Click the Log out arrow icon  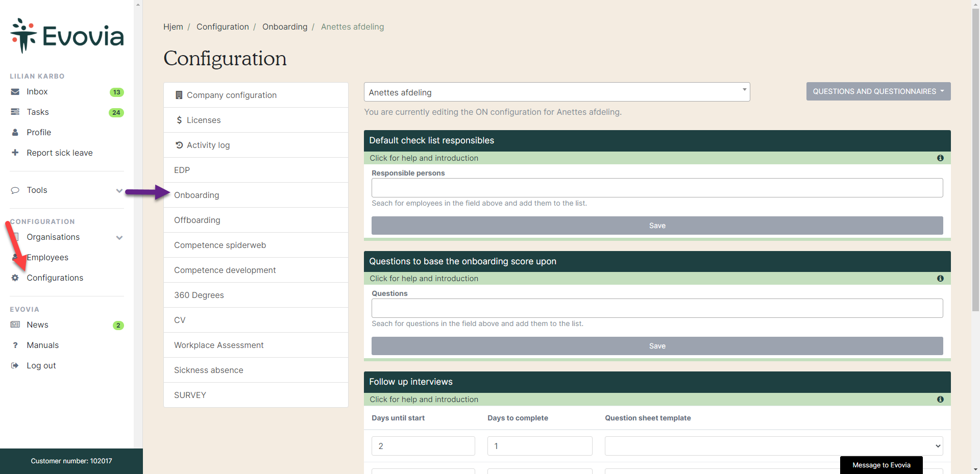click(x=15, y=366)
